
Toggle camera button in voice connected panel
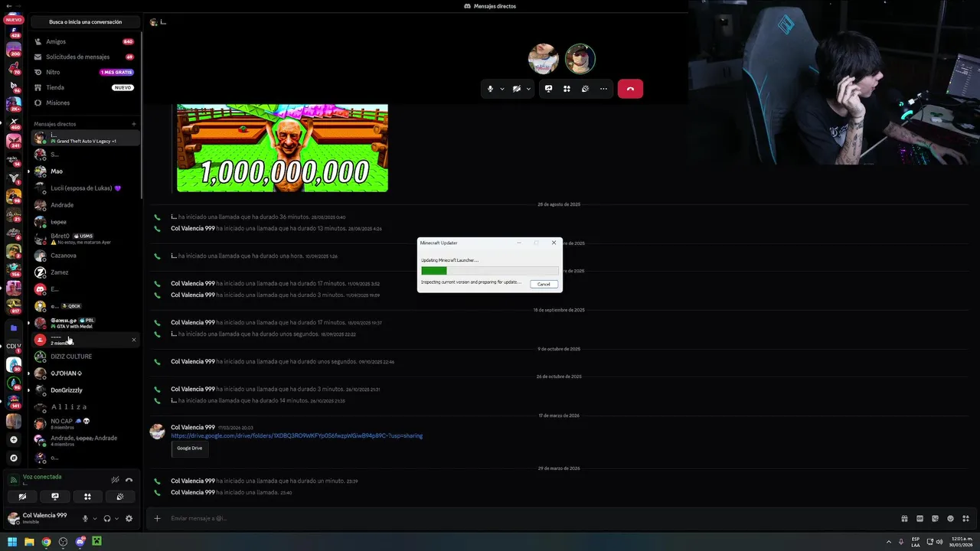(x=22, y=497)
